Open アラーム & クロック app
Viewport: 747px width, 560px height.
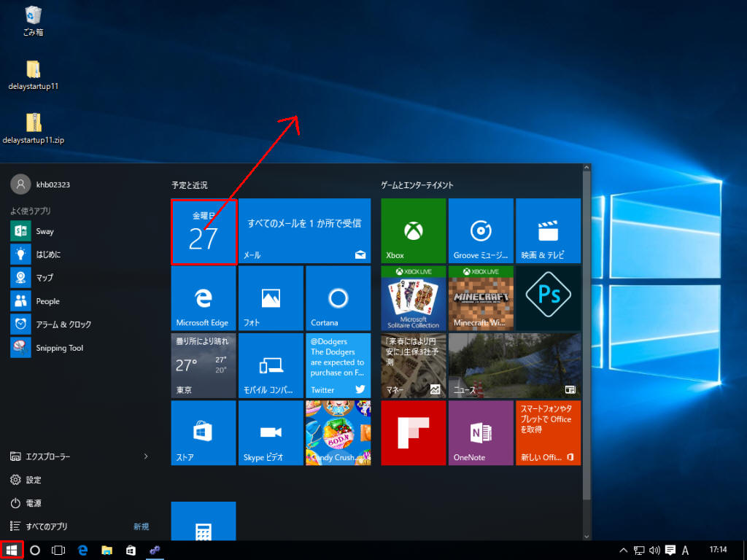point(81,324)
